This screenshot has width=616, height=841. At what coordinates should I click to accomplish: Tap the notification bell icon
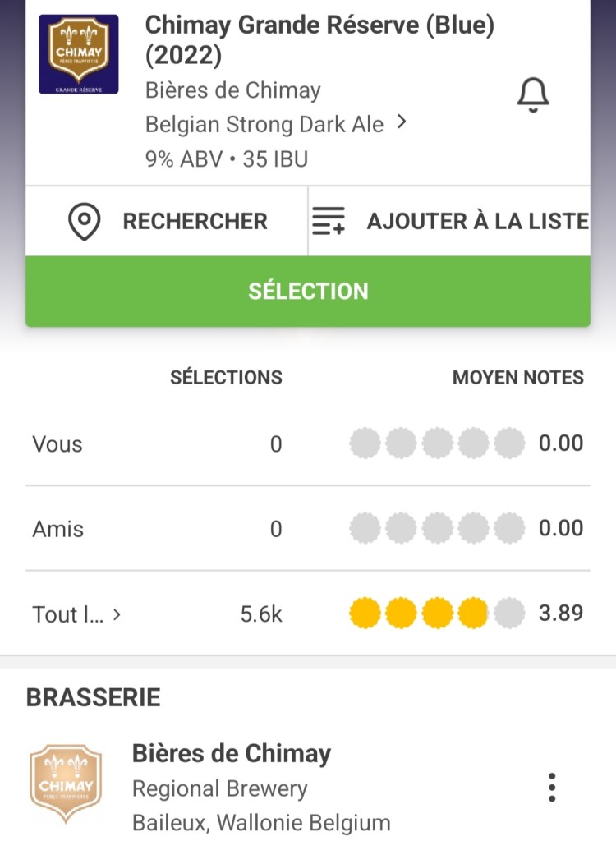[533, 95]
